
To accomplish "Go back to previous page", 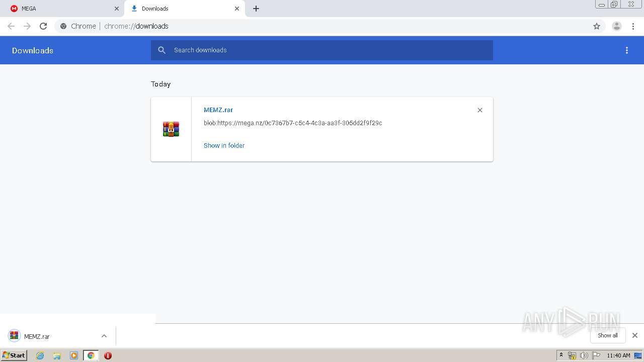I will [11, 26].
